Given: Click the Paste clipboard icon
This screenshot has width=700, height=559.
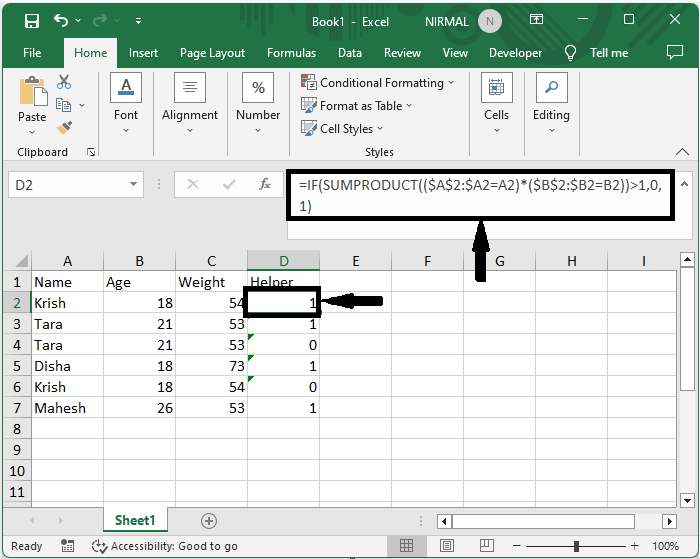Looking at the screenshot, I should (x=32, y=100).
